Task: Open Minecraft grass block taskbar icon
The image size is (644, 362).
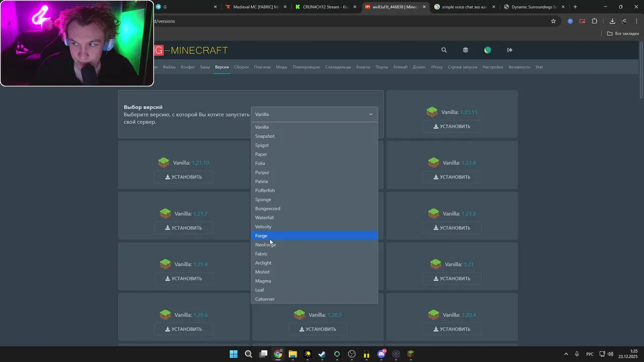Action: coord(411,354)
